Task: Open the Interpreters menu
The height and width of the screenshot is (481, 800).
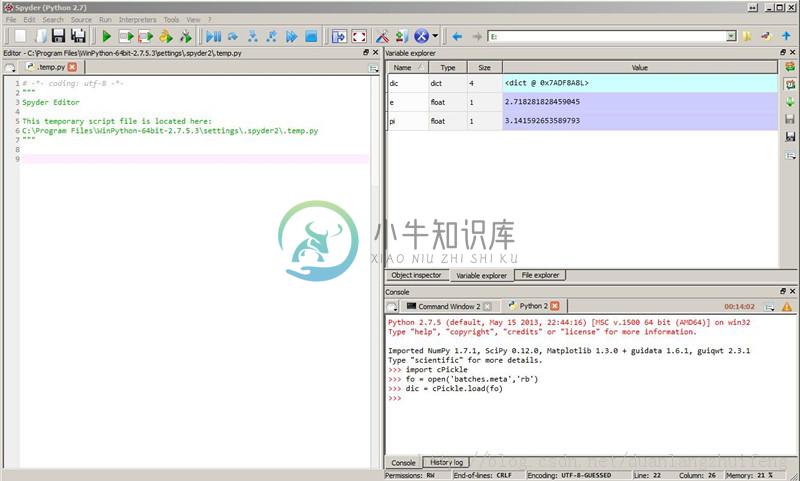Action: tap(137, 19)
